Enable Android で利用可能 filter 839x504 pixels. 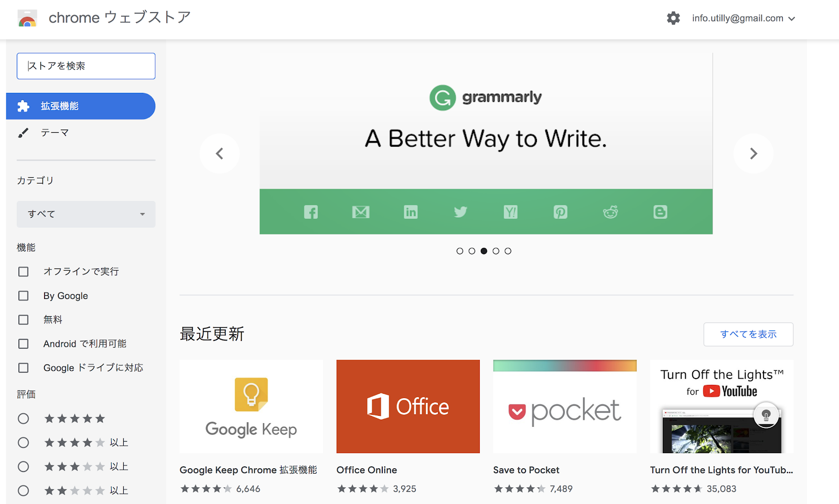click(x=24, y=344)
